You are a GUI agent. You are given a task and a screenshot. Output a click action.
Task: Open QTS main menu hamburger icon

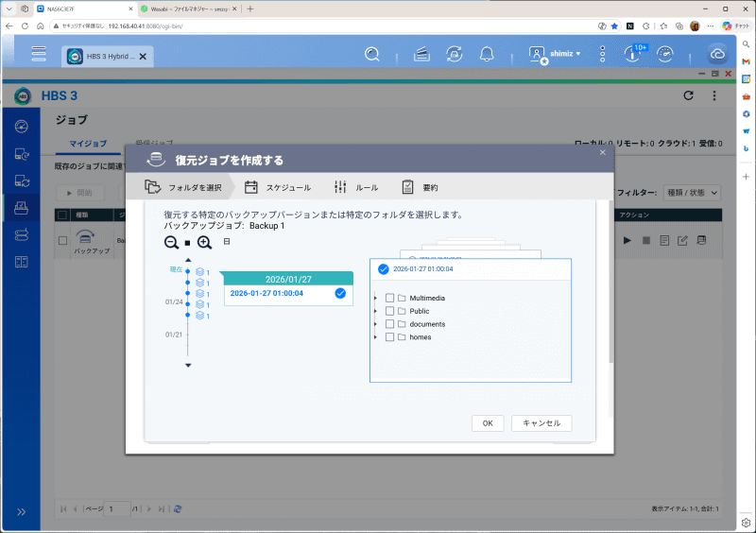click(39, 54)
